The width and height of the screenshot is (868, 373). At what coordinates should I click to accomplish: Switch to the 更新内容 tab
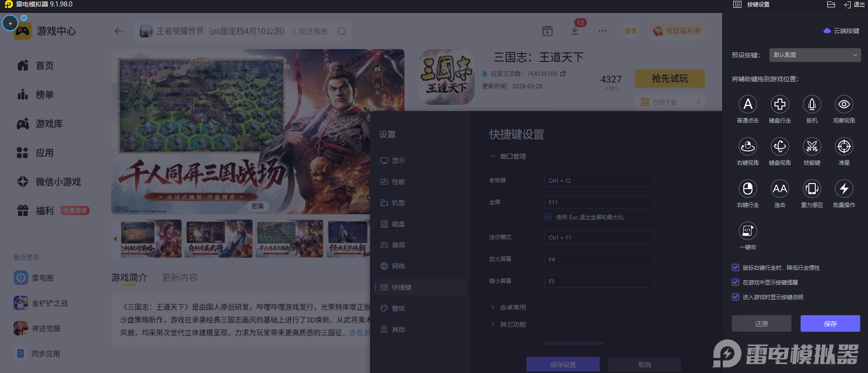click(180, 278)
